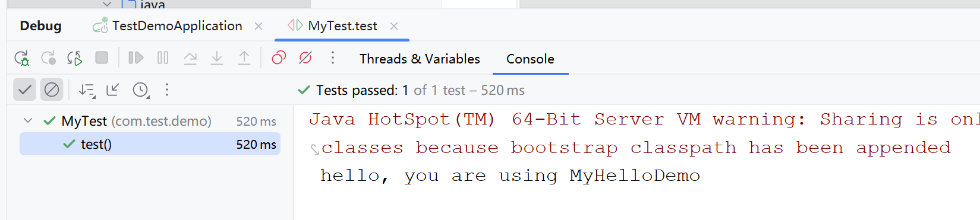Image resolution: width=980 pixels, height=220 pixels.
Task: Pause the running program
Action: (x=163, y=58)
